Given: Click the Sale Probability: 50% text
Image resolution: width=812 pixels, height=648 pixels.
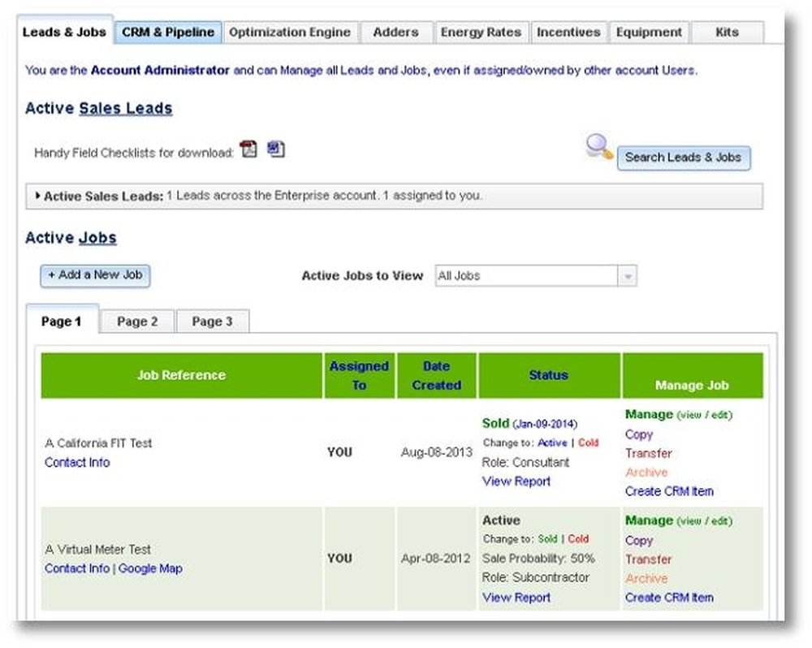Looking at the screenshot, I should coord(538,559).
